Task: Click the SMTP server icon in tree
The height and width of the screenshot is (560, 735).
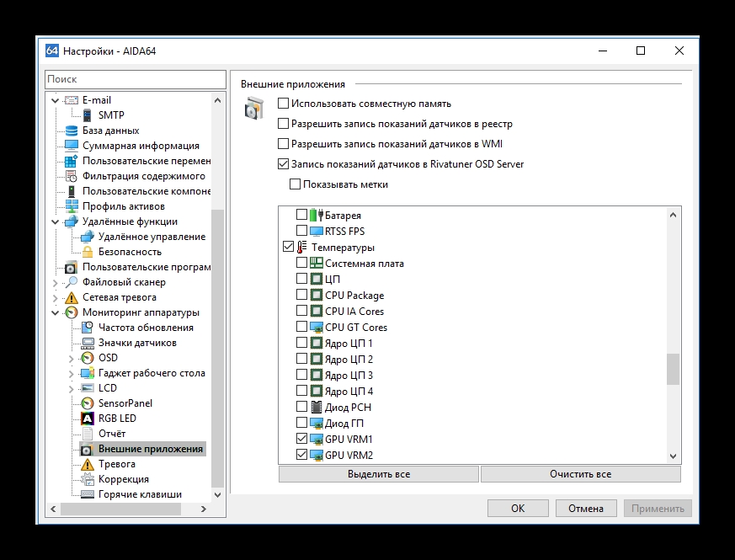Action: 88,115
